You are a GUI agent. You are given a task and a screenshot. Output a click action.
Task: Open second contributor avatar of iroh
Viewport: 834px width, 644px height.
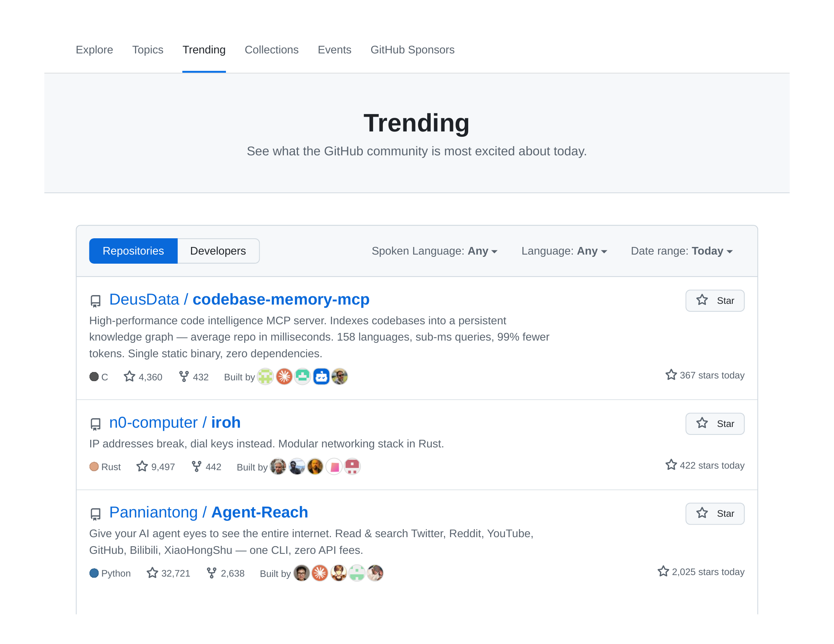pos(297,466)
